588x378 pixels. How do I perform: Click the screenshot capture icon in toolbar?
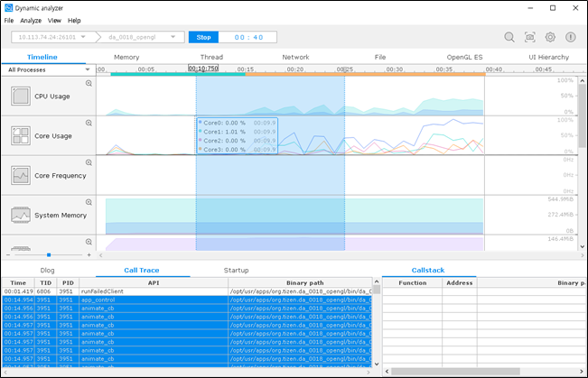tap(530, 37)
